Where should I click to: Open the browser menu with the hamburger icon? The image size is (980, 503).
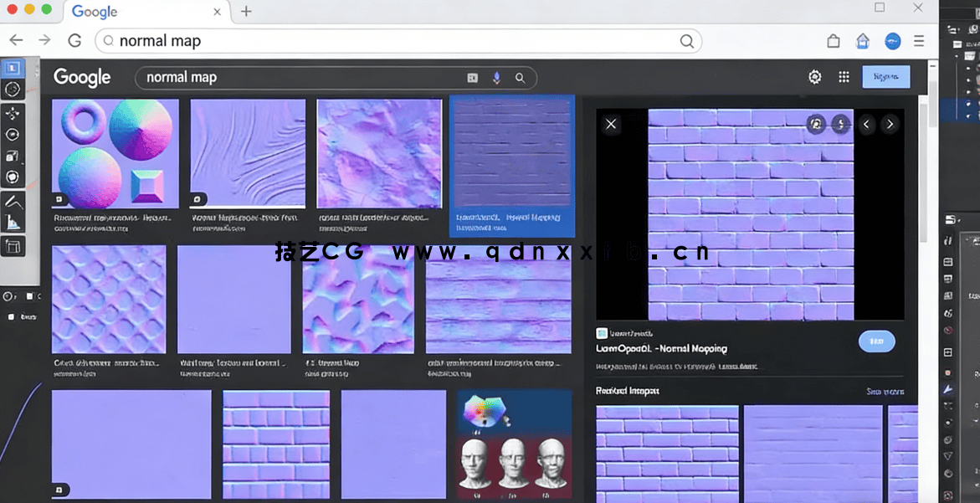919,40
